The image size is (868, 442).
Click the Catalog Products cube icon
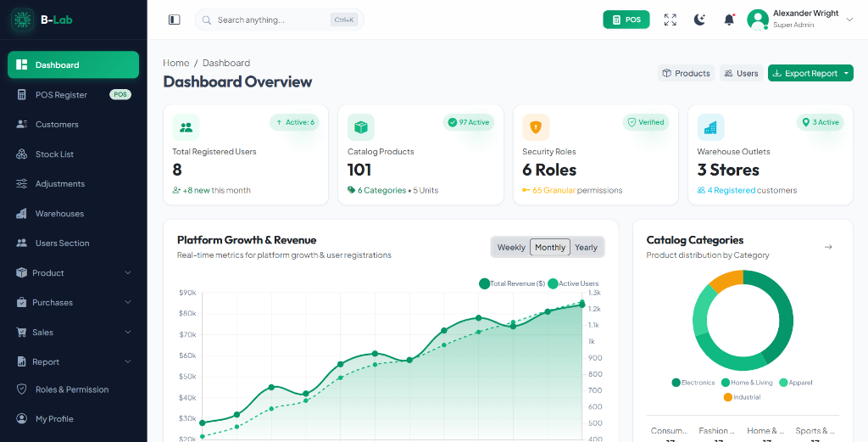pos(361,127)
